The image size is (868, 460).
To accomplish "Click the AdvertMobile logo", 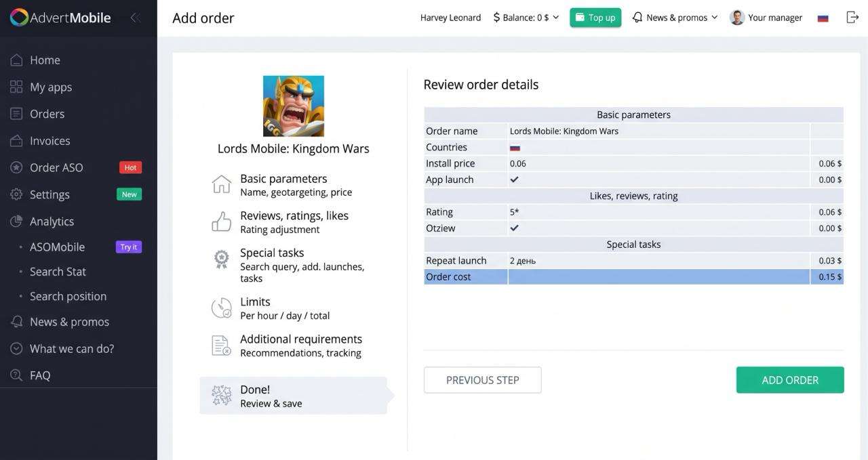I will 60,18.
